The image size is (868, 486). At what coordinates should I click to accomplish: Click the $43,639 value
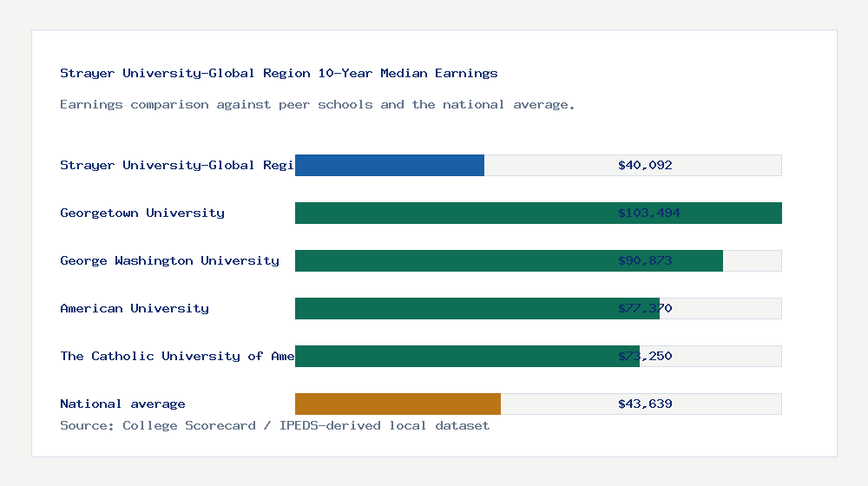coord(645,404)
